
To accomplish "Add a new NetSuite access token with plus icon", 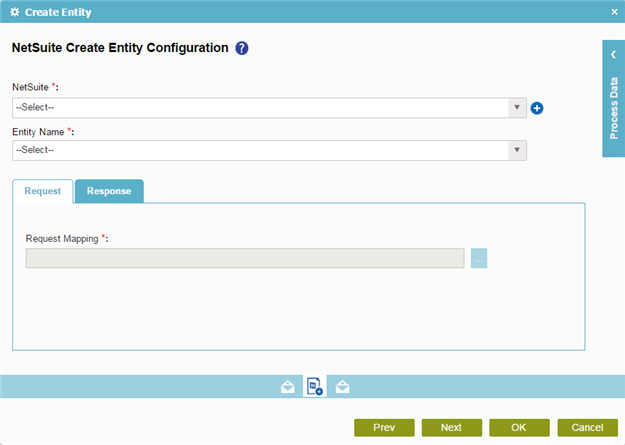I will click(x=537, y=108).
